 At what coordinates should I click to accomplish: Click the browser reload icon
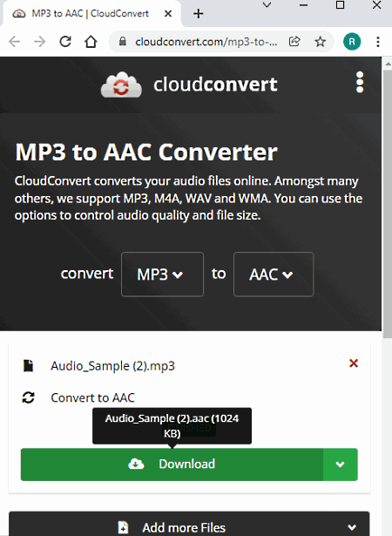click(x=65, y=42)
